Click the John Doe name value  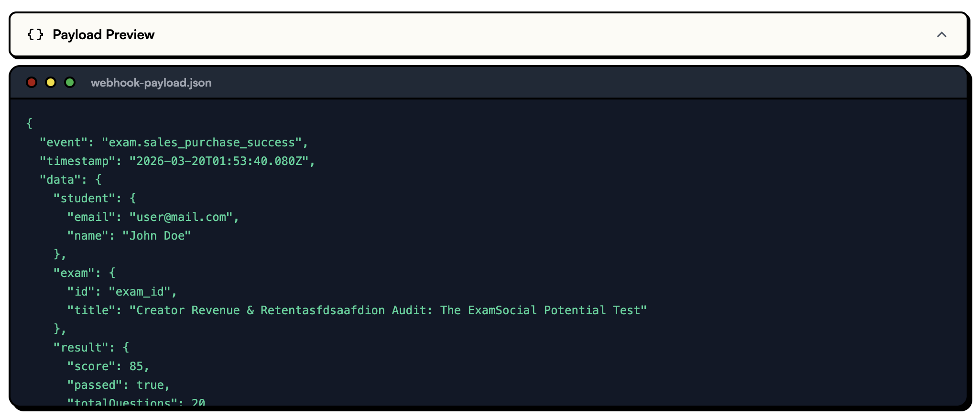pyautogui.click(x=157, y=236)
